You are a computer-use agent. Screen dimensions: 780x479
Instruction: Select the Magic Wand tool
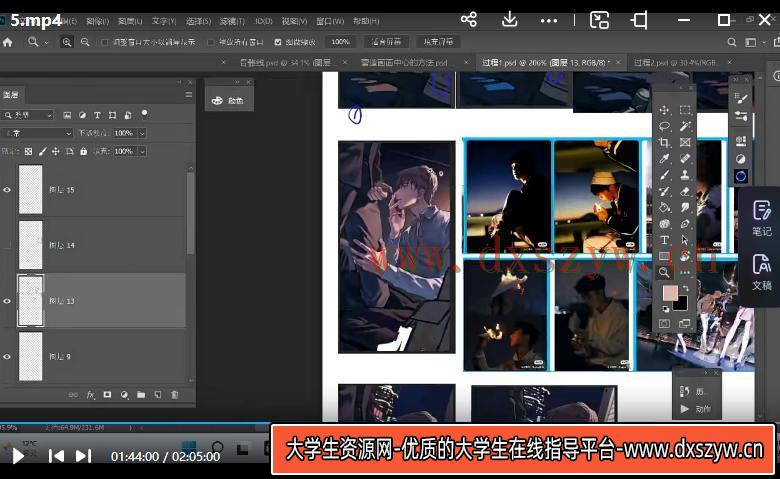pyautogui.click(x=685, y=126)
